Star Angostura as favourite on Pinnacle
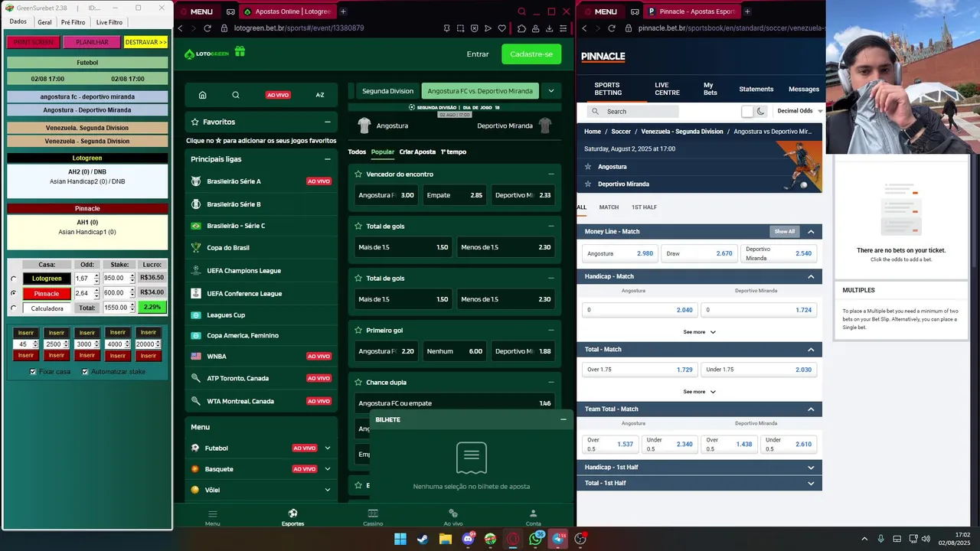This screenshot has height=551, width=980. tap(588, 166)
